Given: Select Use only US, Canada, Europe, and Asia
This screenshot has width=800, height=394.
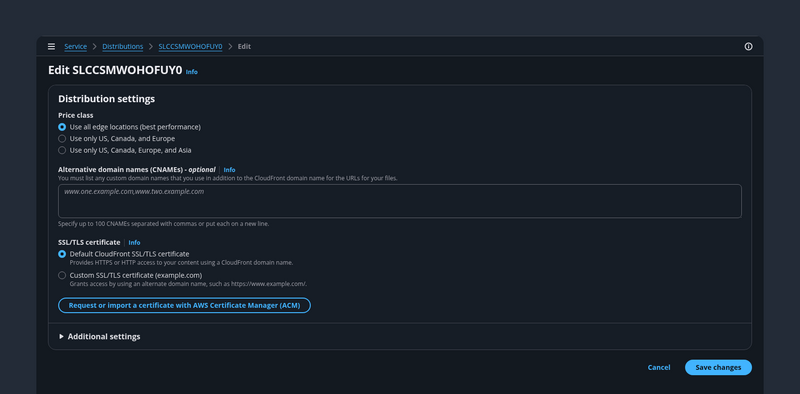Looking at the screenshot, I should (x=62, y=151).
